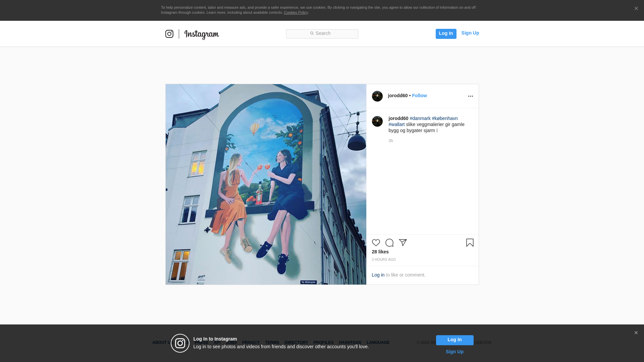Click jorodd60 avatar beside the caption
This screenshot has width=644, height=362.
point(377,121)
